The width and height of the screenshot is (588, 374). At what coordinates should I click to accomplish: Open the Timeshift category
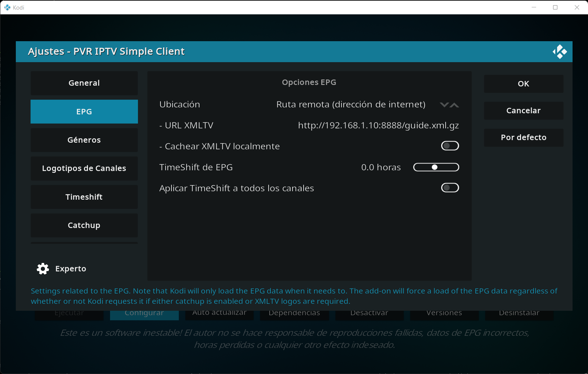84,197
